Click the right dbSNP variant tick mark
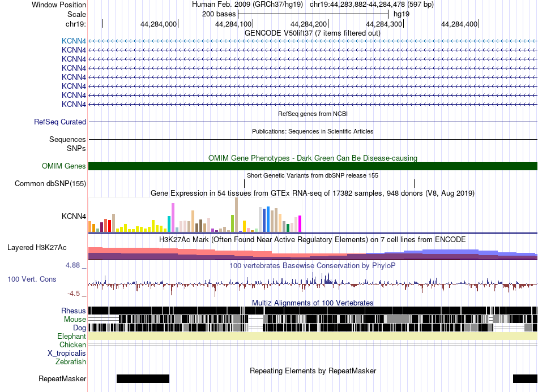Image resolution: width=538 pixels, height=392 pixels. [414, 183]
